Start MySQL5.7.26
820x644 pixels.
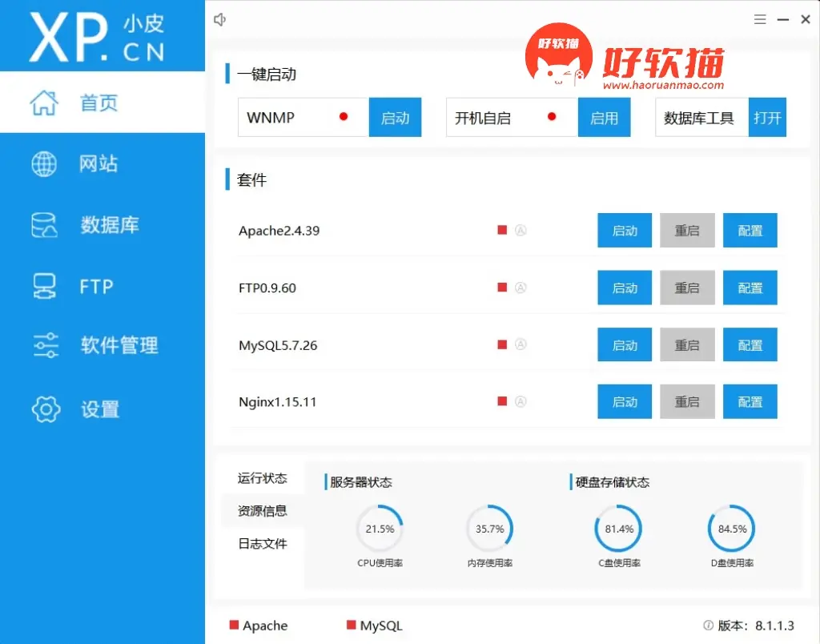point(625,344)
